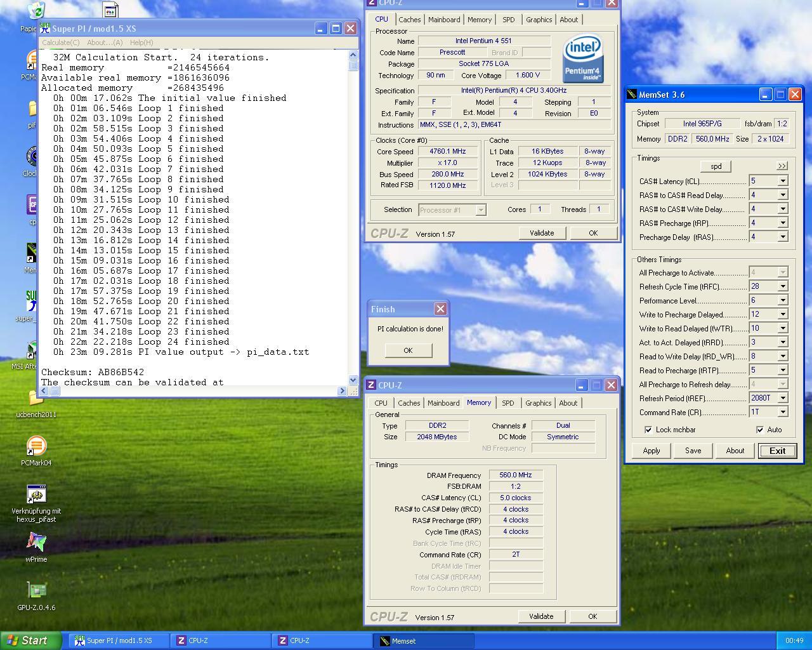812x650 pixels.
Task: Switch to Caches tab in upper CPU-Z window
Action: point(409,20)
